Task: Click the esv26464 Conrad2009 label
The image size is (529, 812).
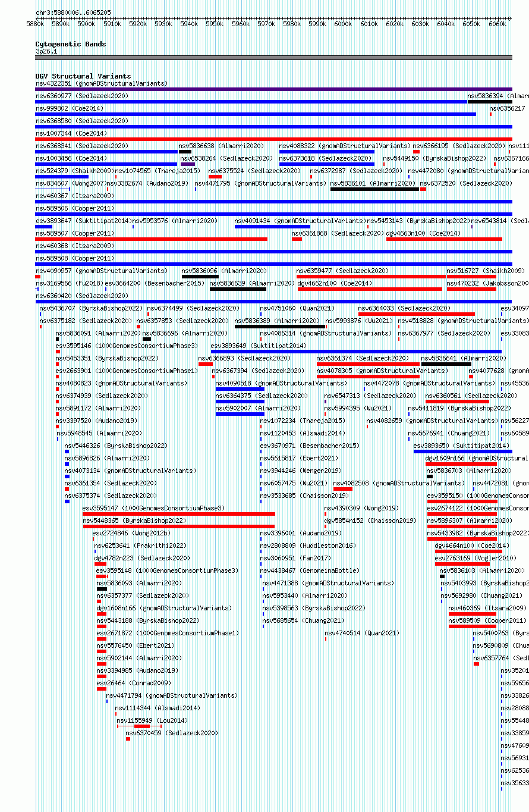Action: point(134,684)
